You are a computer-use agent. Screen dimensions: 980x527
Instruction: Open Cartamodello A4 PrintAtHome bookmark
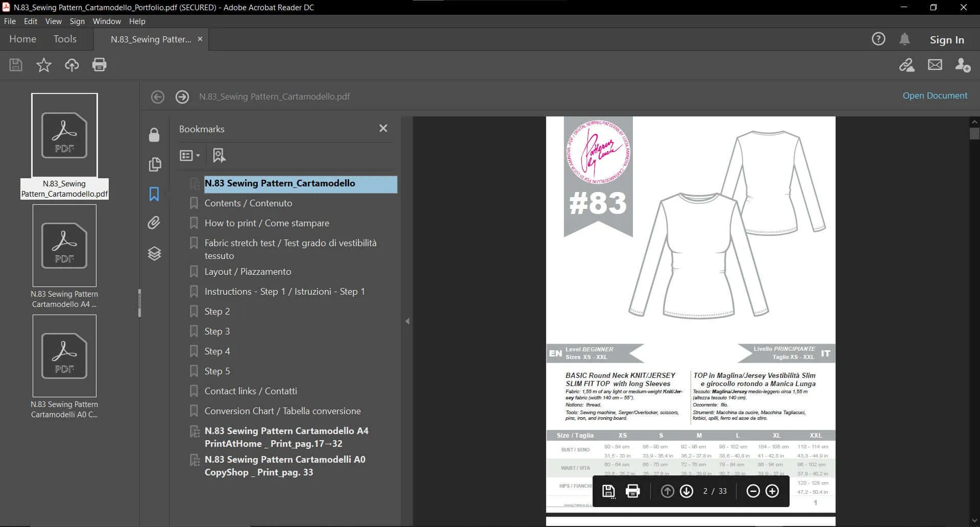[286, 437]
